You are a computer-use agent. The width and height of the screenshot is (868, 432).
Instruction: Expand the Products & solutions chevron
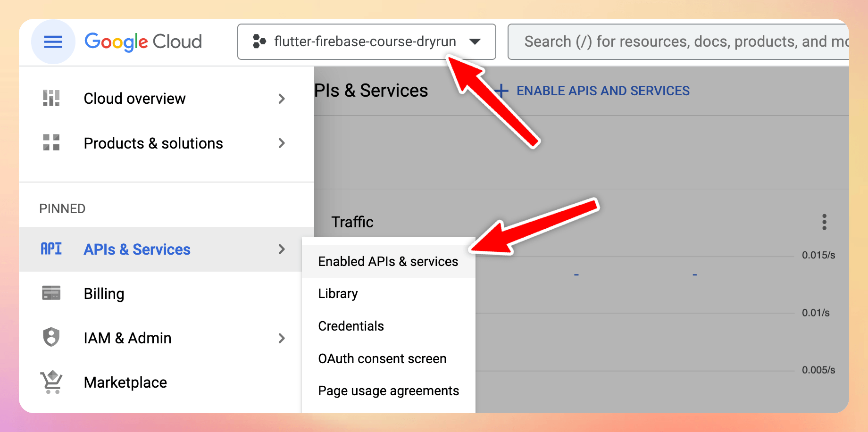click(x=282, y=143)
